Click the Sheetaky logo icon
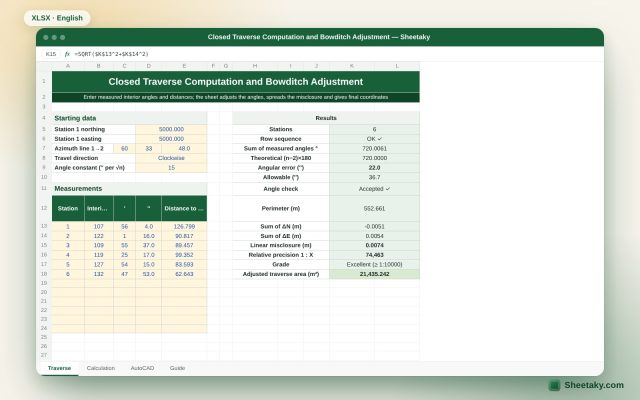640x400 pixels. click(554, 385)
